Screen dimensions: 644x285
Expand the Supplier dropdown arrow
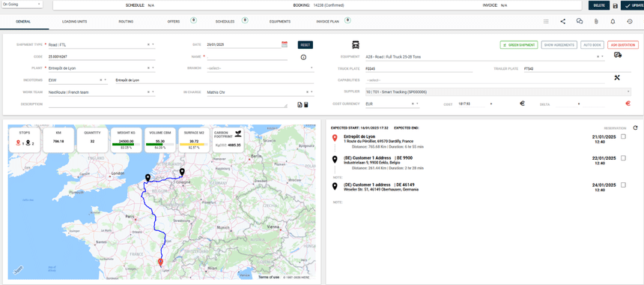coord(628,92)
